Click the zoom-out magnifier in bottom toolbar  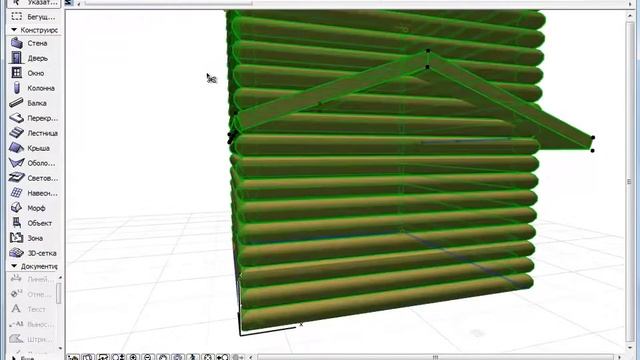[148, 357]
